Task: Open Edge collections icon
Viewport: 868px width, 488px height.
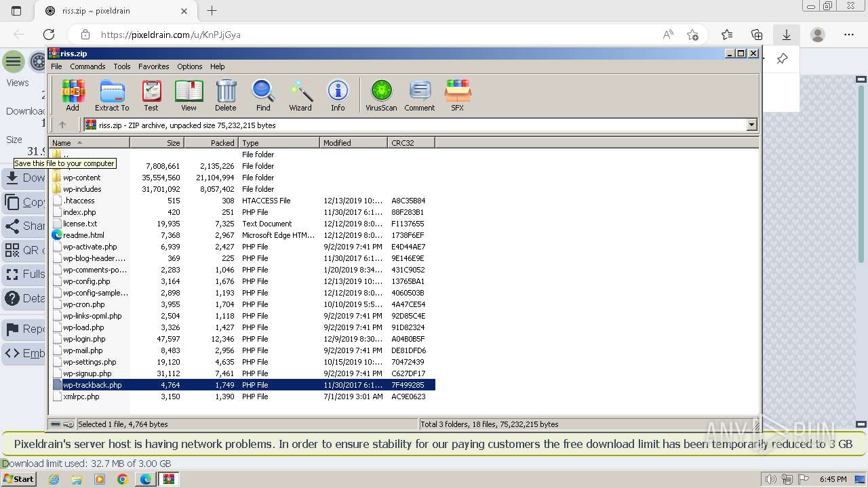Action: (757, 35)
